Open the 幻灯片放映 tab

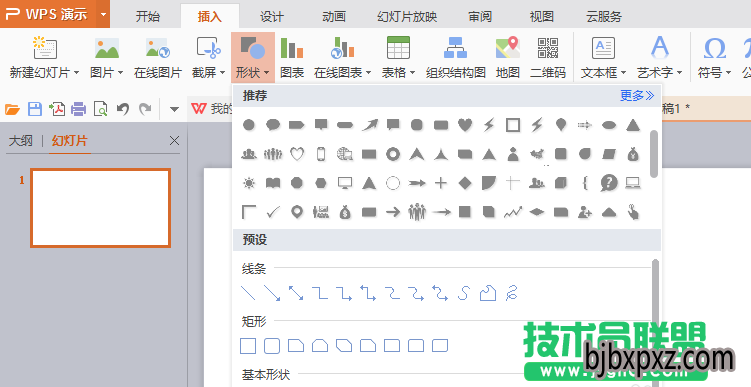pyautogui.click(x=407, y=16)
